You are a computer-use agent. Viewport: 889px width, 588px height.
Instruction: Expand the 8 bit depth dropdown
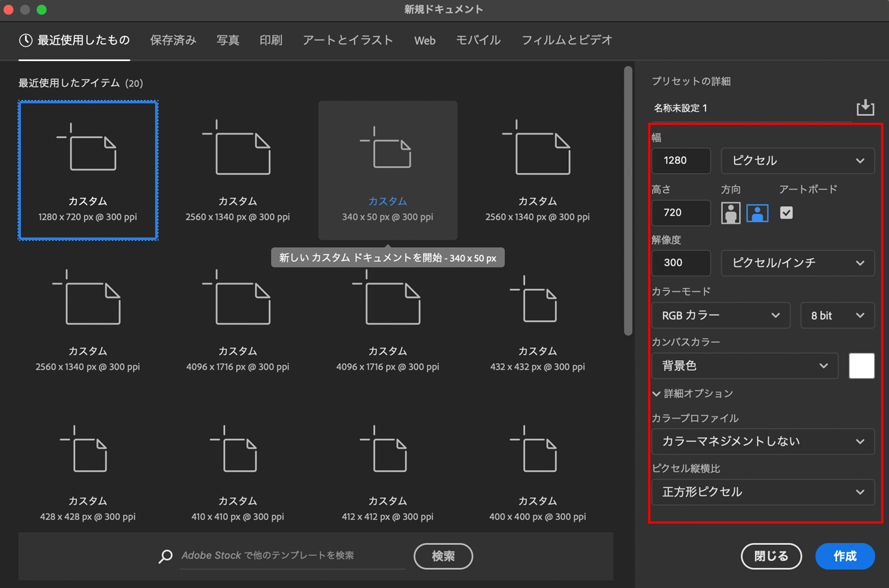pyautogui.click(x=837, y=315)
